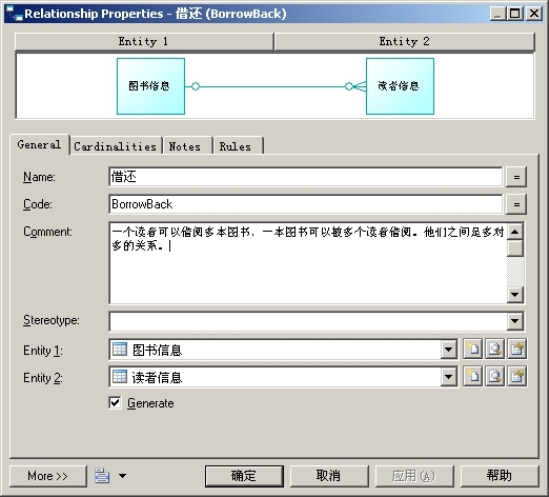Create new entity icon for Entity 2
The width and height of the screenshot is (549, 497).
[x=473, y=377]
